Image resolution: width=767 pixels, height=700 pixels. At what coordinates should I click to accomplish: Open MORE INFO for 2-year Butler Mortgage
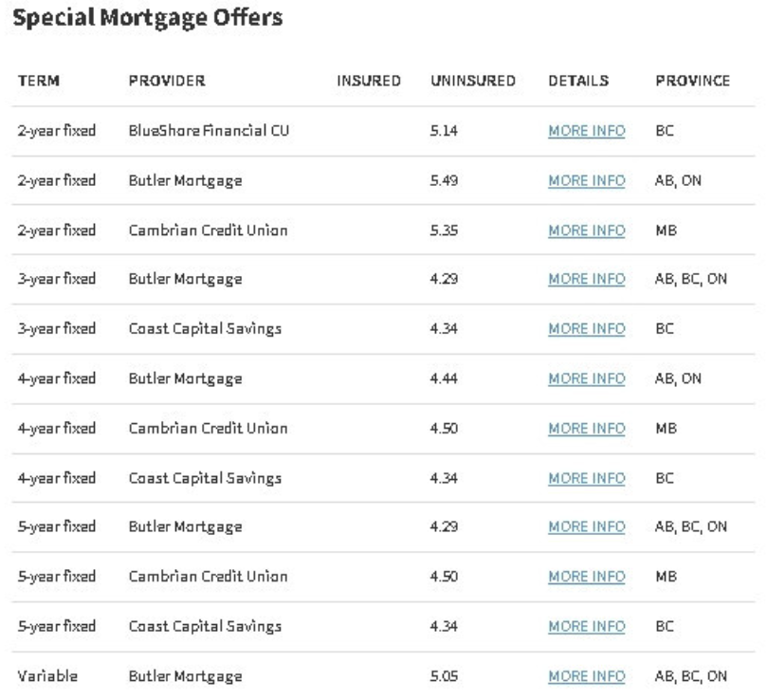587,180
